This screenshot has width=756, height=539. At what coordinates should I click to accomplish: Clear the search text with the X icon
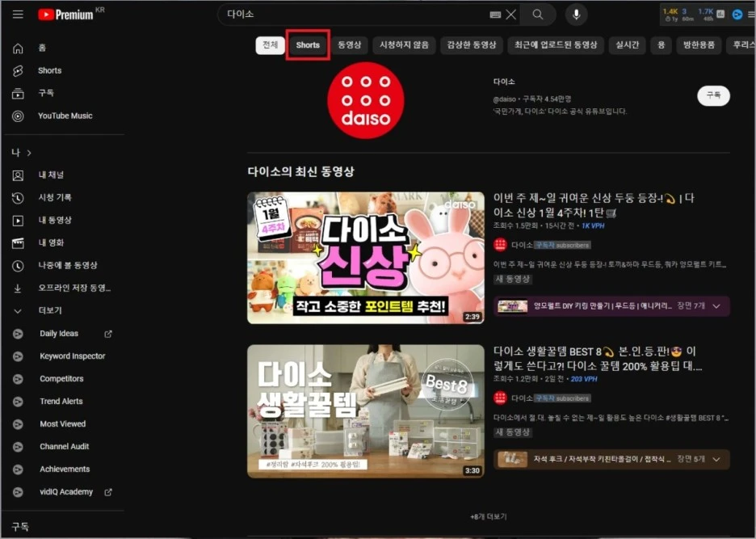(x=511, y=15)
